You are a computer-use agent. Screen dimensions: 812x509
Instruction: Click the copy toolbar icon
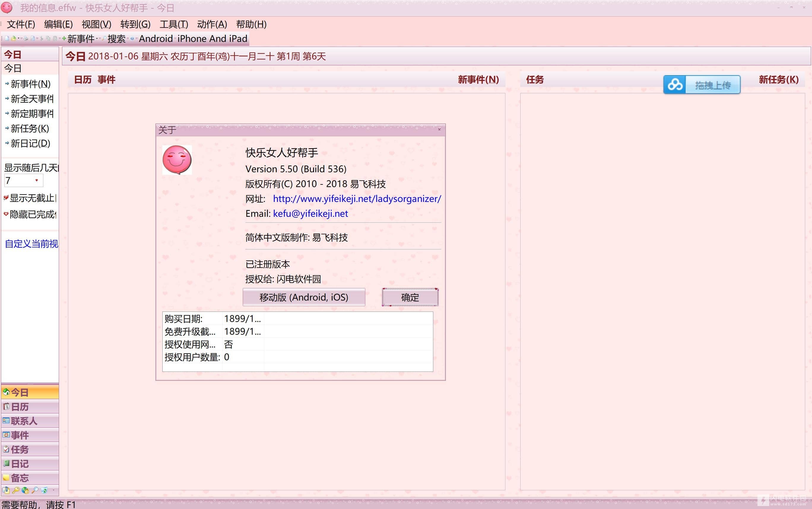click(x=48, y=39)
